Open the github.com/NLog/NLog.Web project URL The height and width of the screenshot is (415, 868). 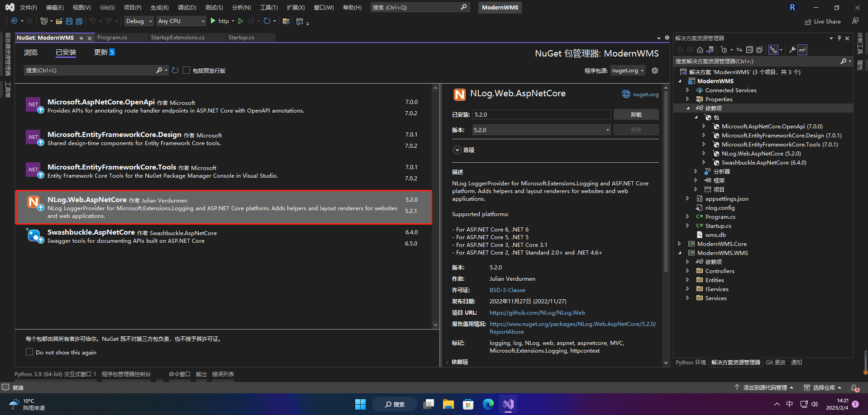(x=537, y=313)
